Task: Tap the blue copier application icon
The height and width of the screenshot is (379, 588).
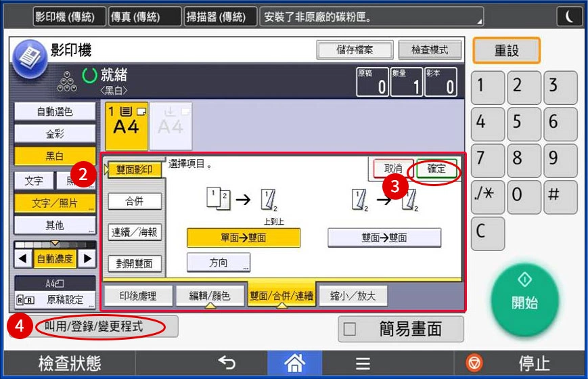Action: tap(30, 58)
